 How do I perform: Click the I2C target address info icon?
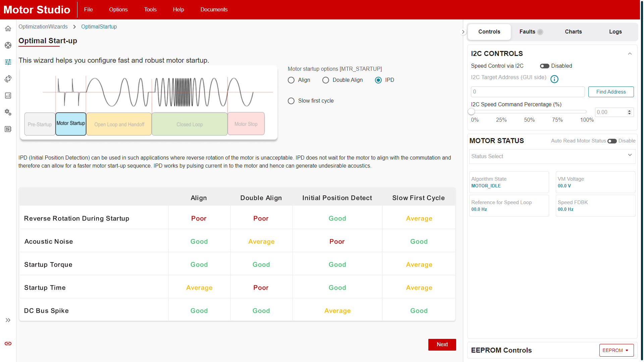click(x=554, y=79)
